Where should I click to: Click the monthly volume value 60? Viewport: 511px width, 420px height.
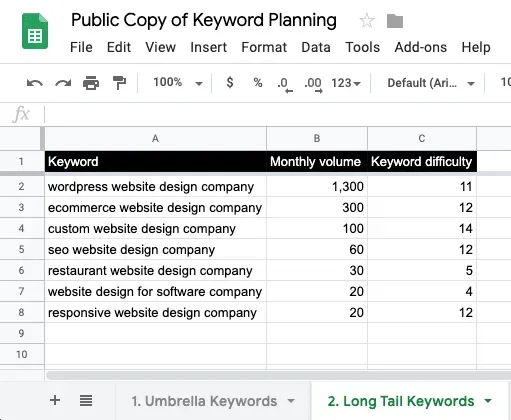[x=317, y=249]
